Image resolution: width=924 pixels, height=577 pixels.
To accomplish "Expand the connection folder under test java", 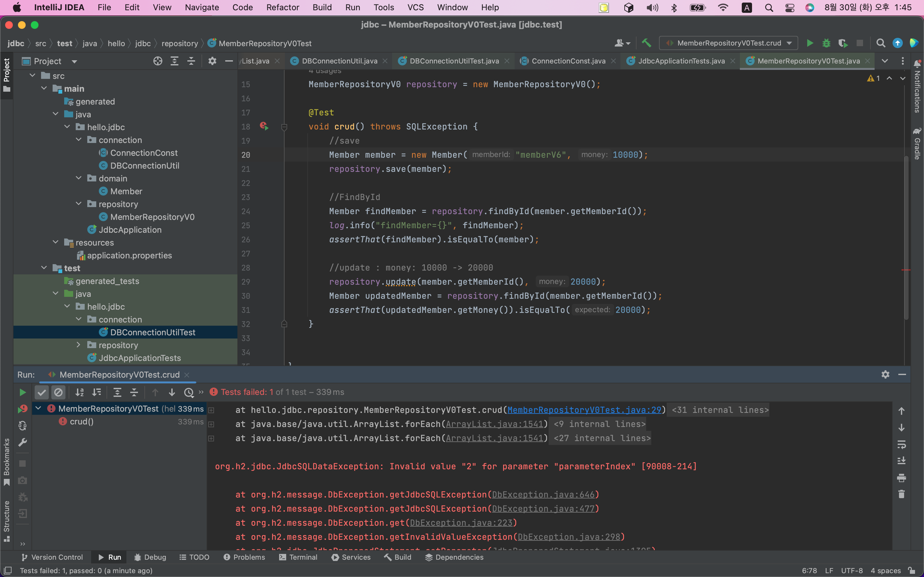I will [79, 319].
